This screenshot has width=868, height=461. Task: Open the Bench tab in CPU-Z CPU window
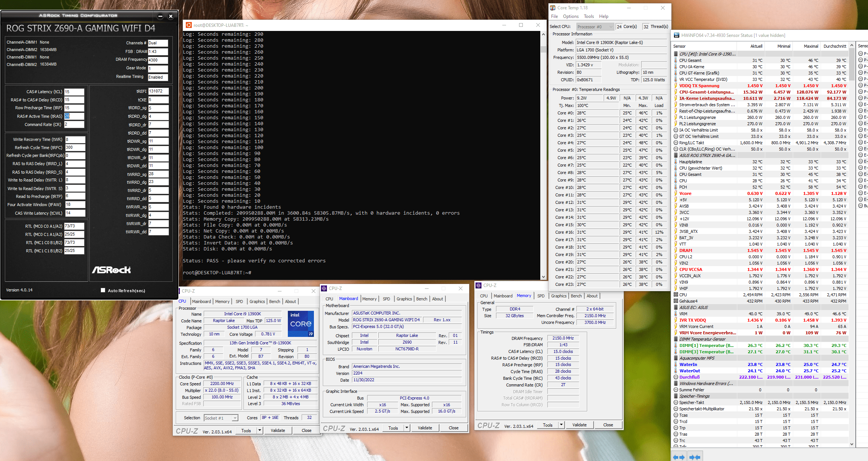point(274,301)
